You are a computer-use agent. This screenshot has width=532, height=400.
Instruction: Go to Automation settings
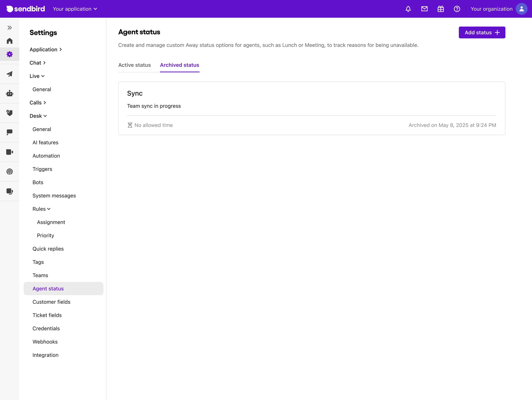46,156
